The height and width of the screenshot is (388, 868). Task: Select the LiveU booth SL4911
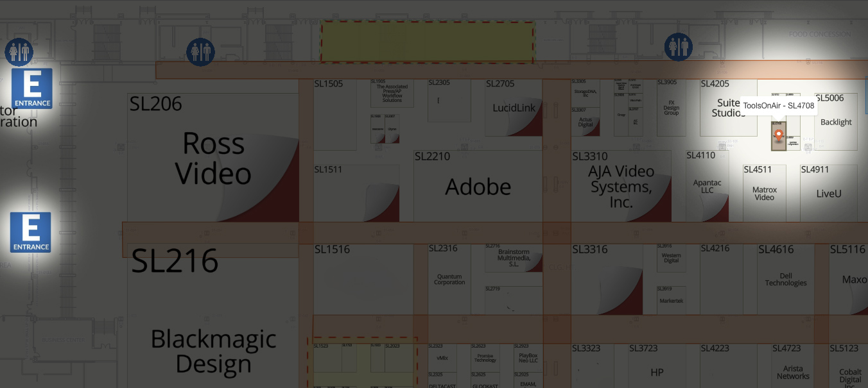(x=828, y=193)
